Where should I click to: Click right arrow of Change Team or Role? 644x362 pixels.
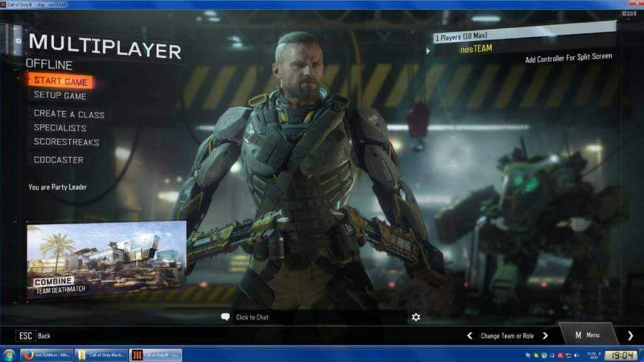pos(545,336)
